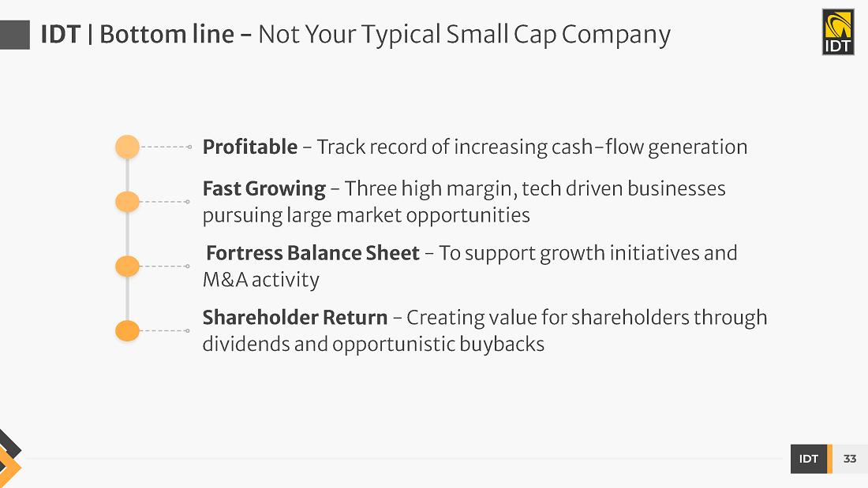Click the orange marker for Fortress Balance Sheet
This screenshot has height=488, width=868.
click(x=127, y=266)
